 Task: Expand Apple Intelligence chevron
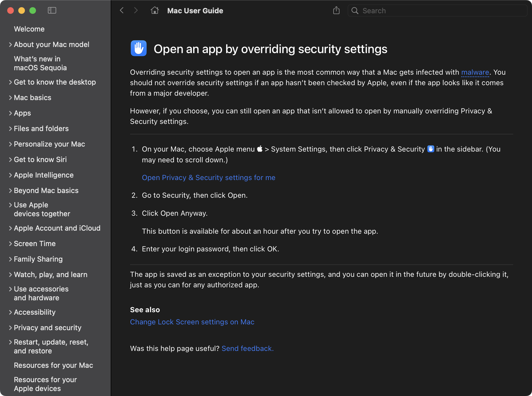pos(10,175)
